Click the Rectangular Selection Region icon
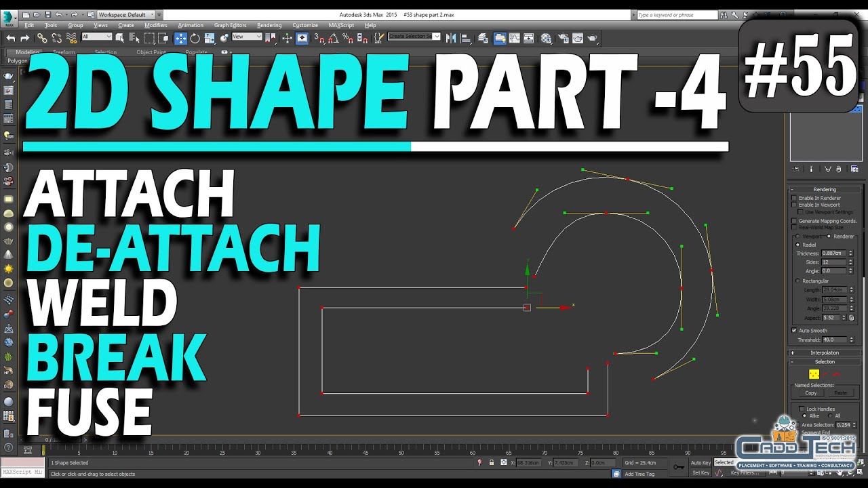 click(x=149, y=38)
